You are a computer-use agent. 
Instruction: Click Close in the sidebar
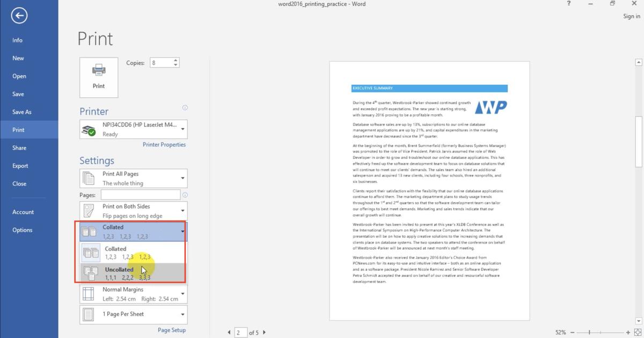(29, 183)
